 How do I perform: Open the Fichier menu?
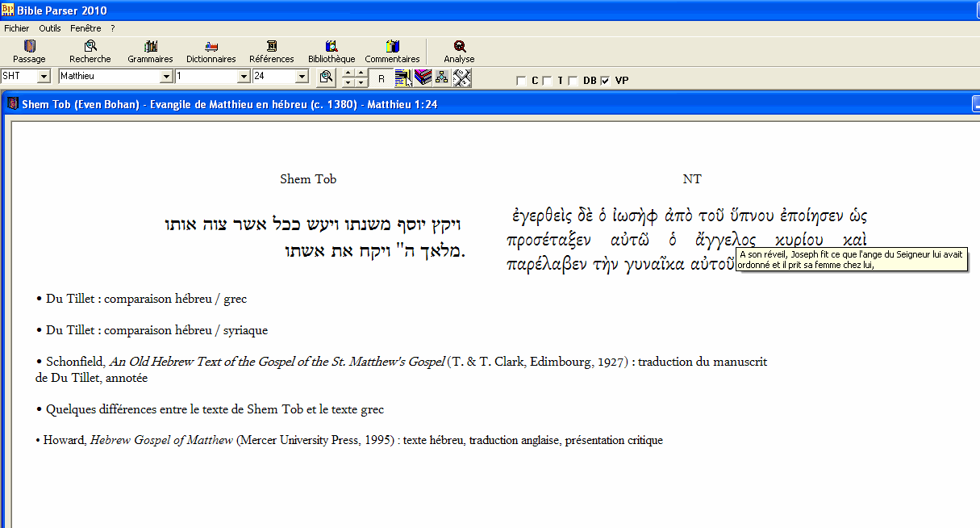(x=16, y=28)
